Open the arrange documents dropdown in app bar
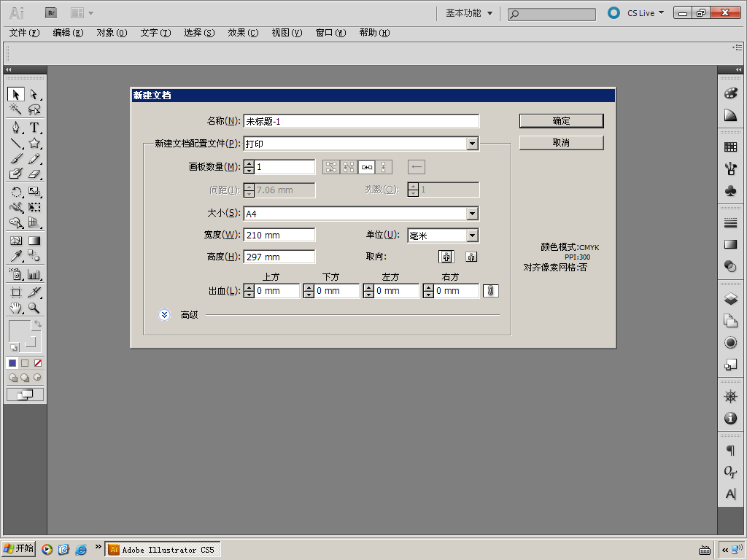The image size is (747, 560). (82, 13)
